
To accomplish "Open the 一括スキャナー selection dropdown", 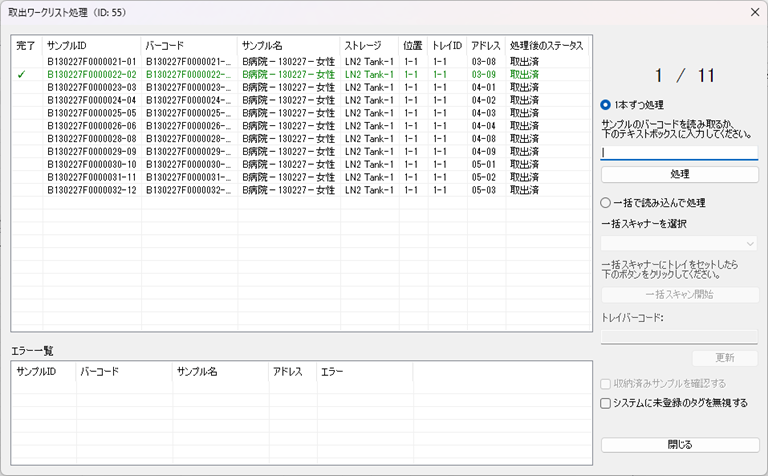I will pyautogui.click(x=679, y=243).
